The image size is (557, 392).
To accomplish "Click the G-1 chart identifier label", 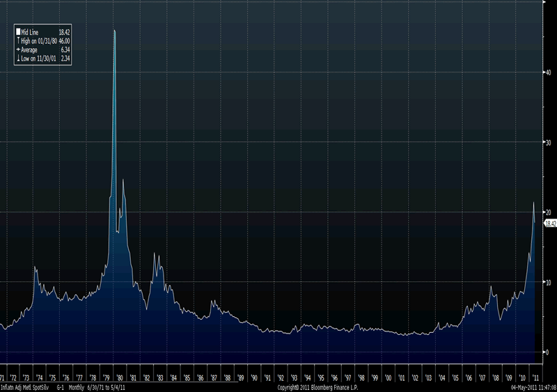I will click(x=61, y=386).
